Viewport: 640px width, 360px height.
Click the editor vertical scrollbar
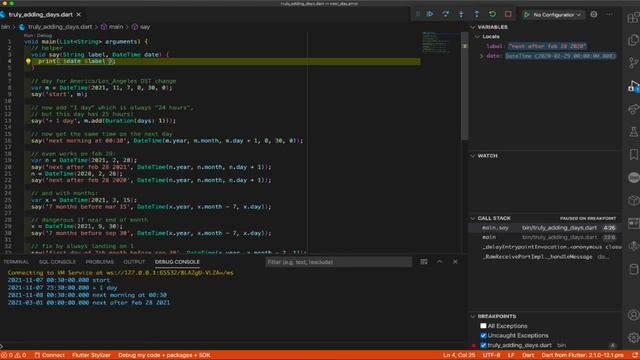coord(464,86)
